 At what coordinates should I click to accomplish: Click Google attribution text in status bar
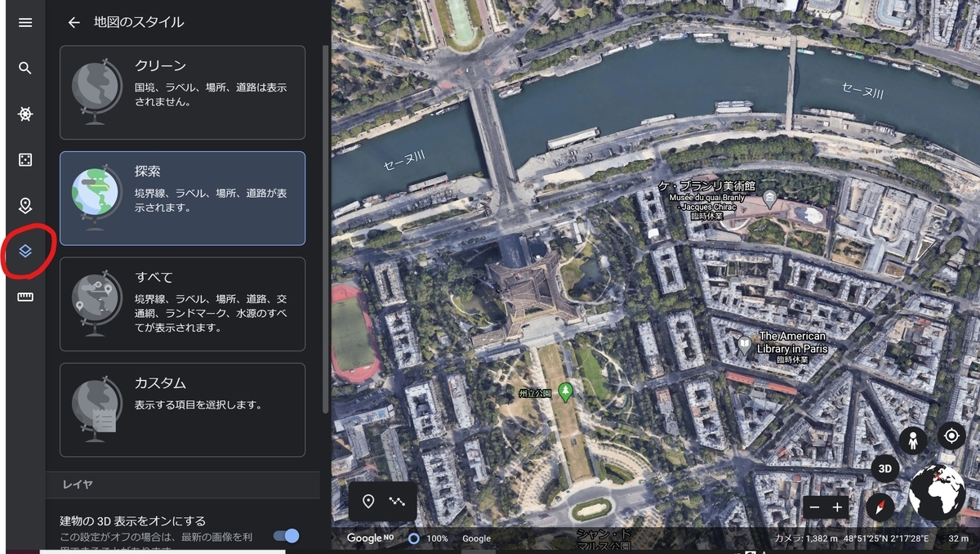(476, 538)
